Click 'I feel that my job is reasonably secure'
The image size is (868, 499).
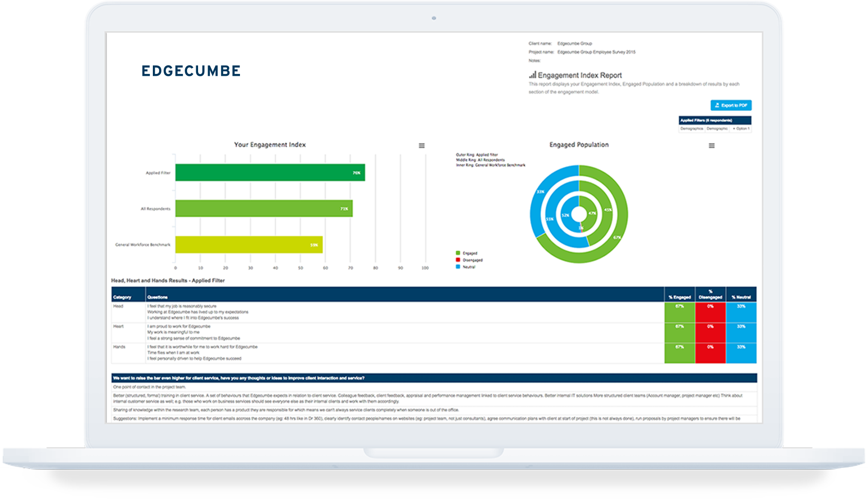[182, 306]
